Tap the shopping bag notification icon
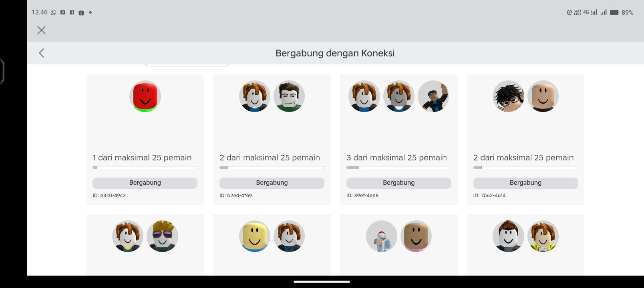644x288 pixels. [81, 12]
